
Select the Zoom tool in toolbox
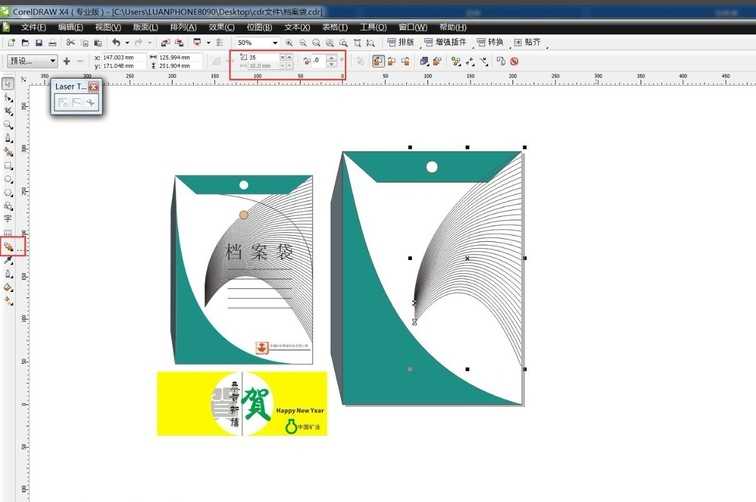pyautogui.click(x=8, y=125)
